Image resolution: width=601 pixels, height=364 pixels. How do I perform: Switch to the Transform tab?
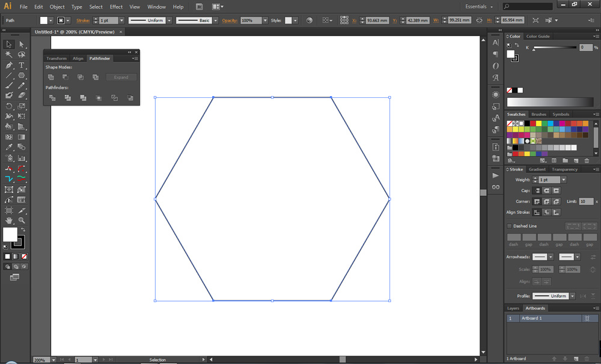click(56, 58)
